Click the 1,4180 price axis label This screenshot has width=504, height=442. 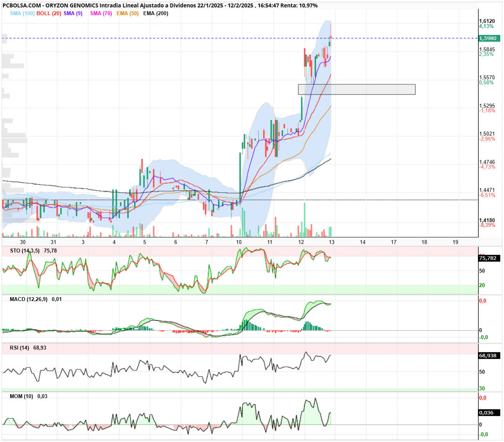click(487, 220)
